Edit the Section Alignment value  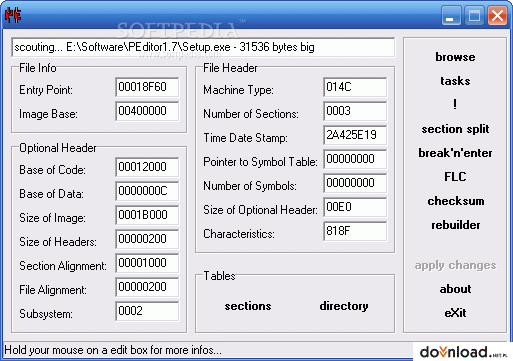click(x=147, y=263)
